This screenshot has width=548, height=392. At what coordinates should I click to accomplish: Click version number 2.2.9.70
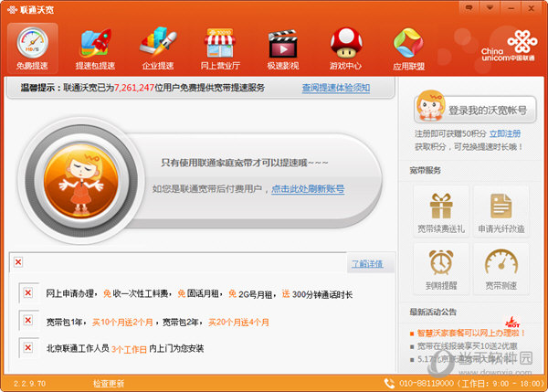(x=30, y=384)
